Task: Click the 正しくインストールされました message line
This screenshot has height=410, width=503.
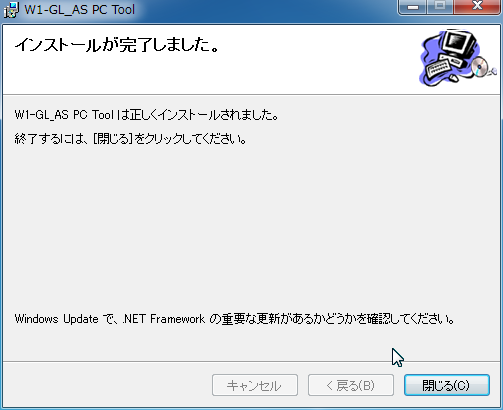Action: 147,115
